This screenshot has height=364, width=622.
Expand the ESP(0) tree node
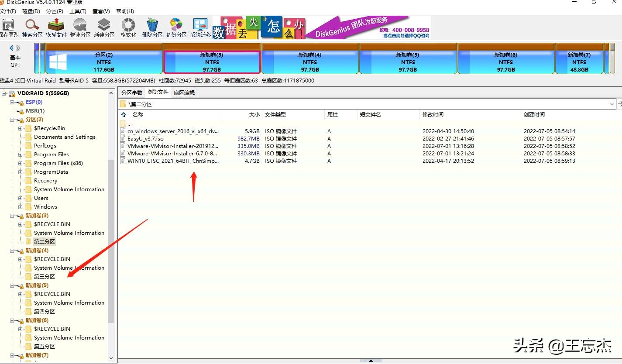(x=12, y=102)
